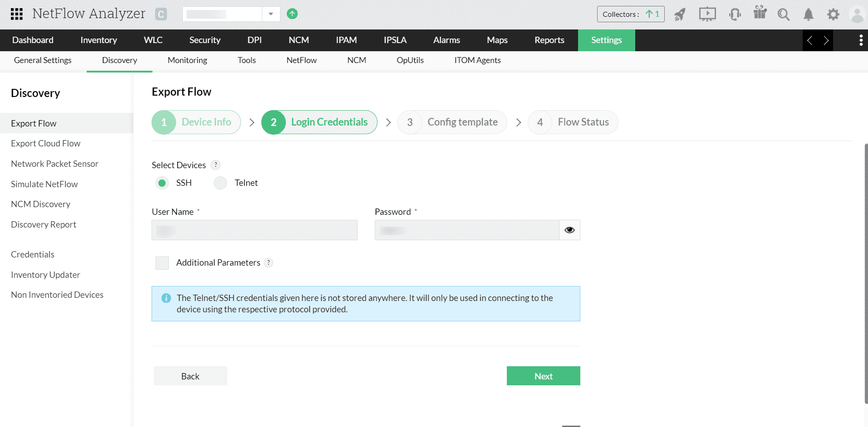Go to step 4 Flow Status
The height and width of the screenshot is (427, 868).
pos(573,122)
